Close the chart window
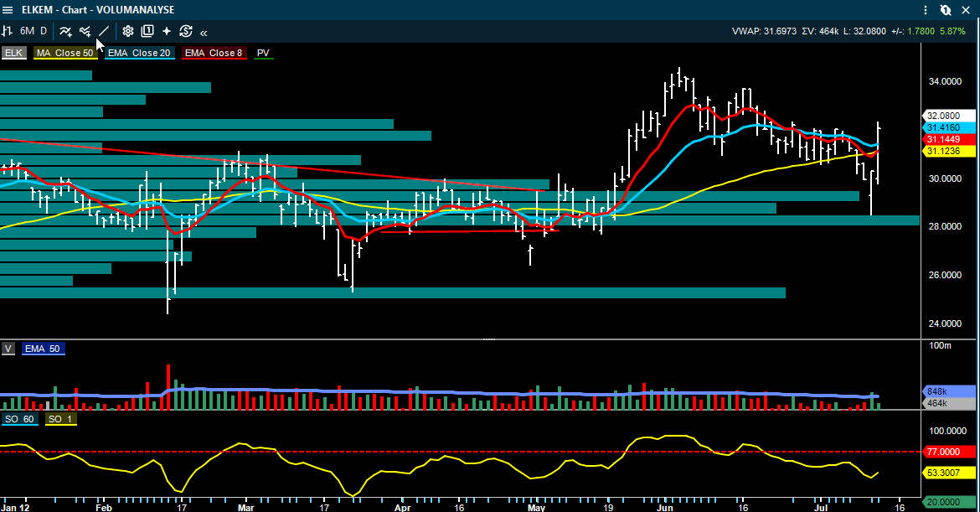The width and height of the screenshot is (980, 512). 966,10
